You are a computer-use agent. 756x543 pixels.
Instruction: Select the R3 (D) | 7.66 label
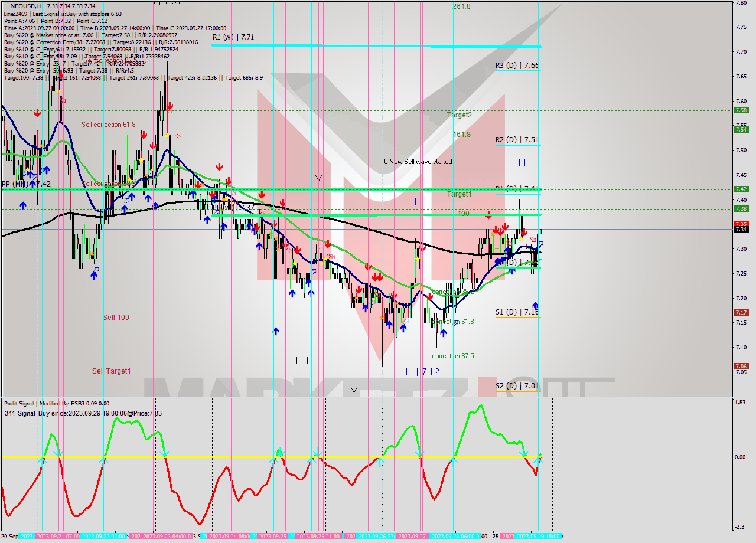pos(517,65)
